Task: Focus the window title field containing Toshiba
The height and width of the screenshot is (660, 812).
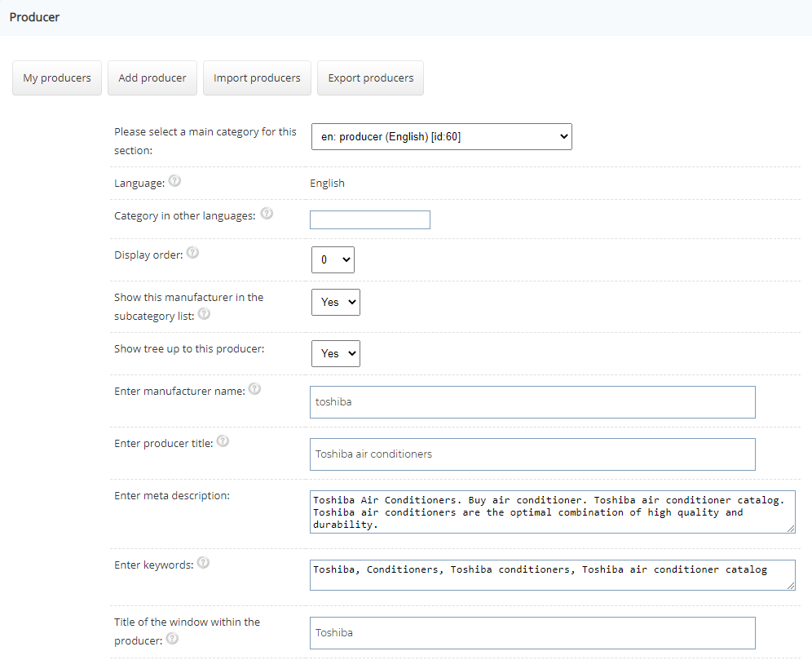Action: click(532, 633)
